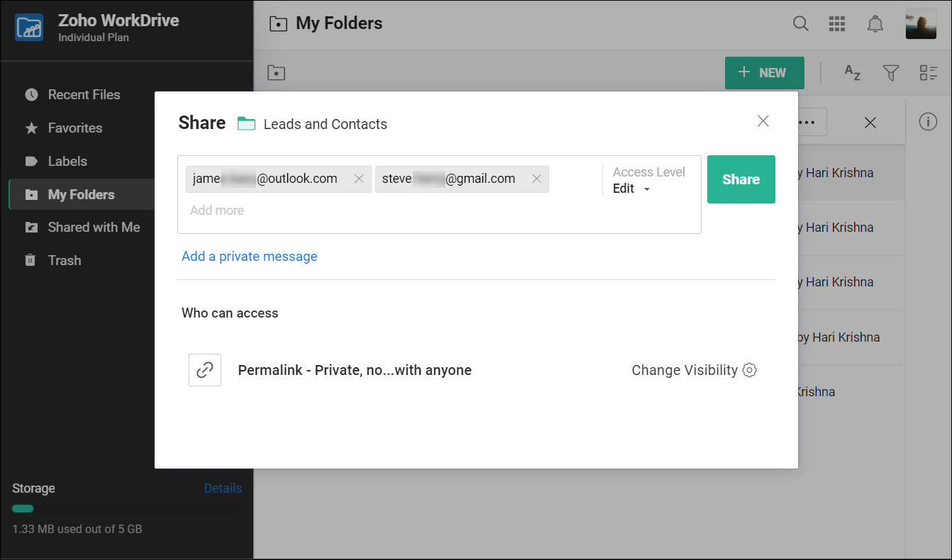Open notifications bell

pyautogui.click(x=875, y=23)
